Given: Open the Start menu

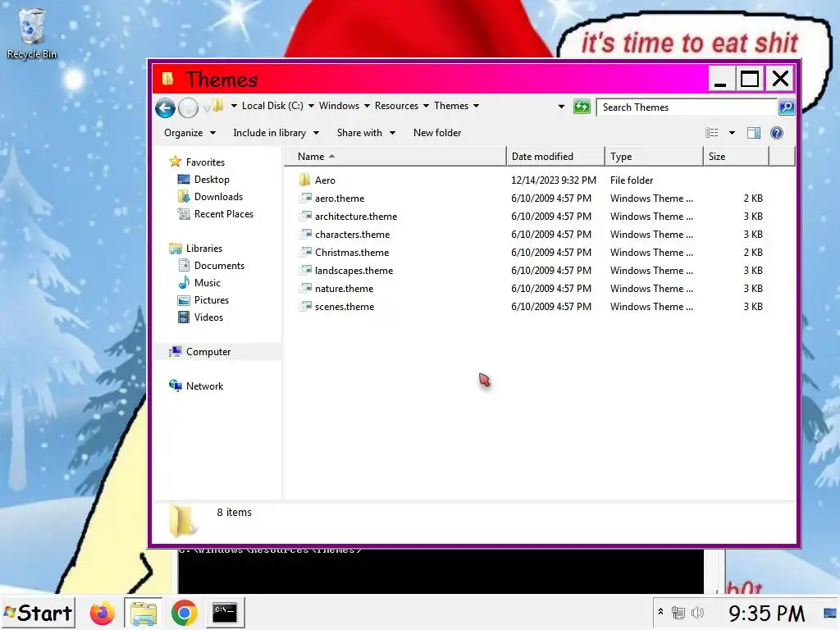Looking at the screenshot, I should pyautogui.click(x=38, y=613).
